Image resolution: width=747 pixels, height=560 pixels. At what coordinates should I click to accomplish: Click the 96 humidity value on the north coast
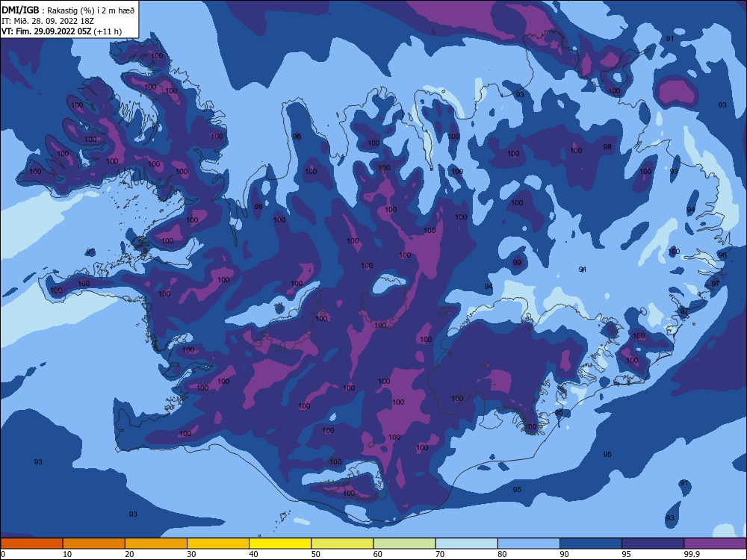297,137
